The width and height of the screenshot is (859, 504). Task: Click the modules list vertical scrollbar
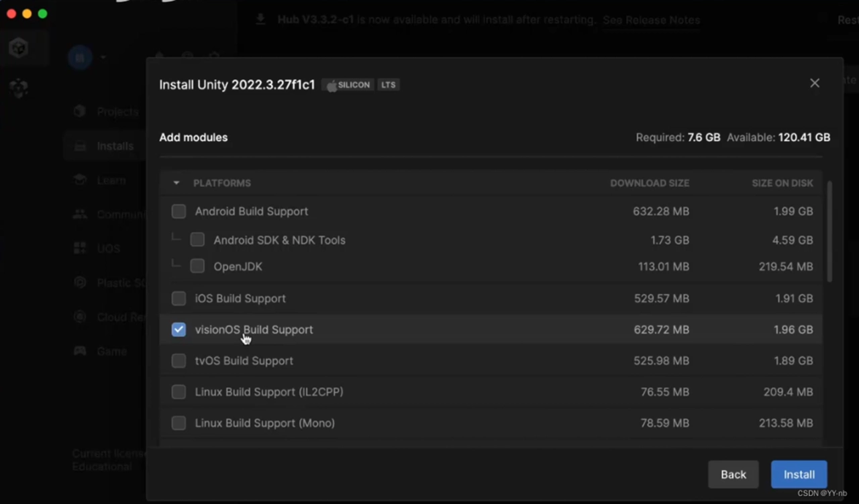pyautogui.click(x=829, y=232)
